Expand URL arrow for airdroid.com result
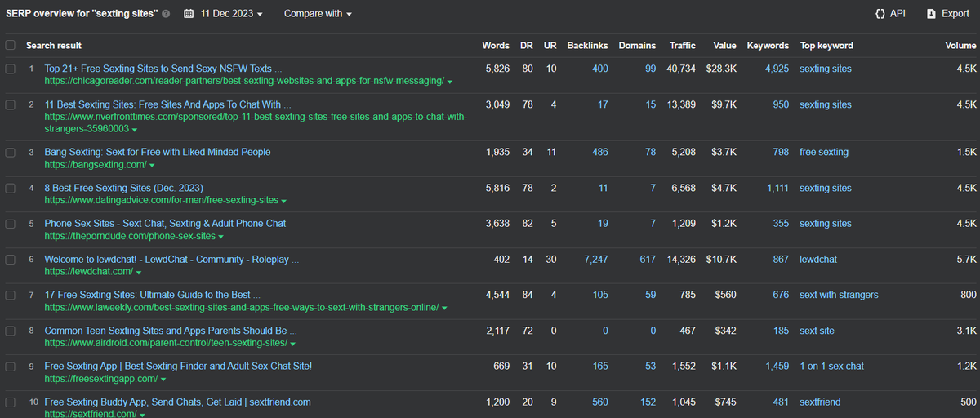 point(292,345)
